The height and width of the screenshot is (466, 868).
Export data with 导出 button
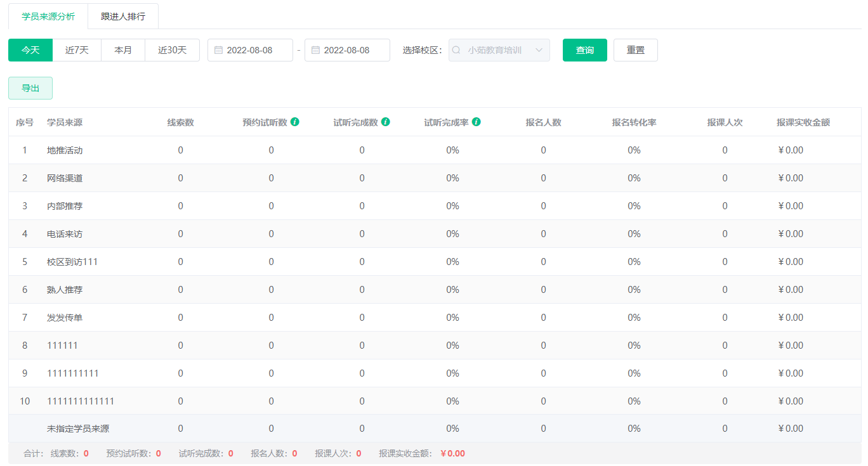point(30,88)
